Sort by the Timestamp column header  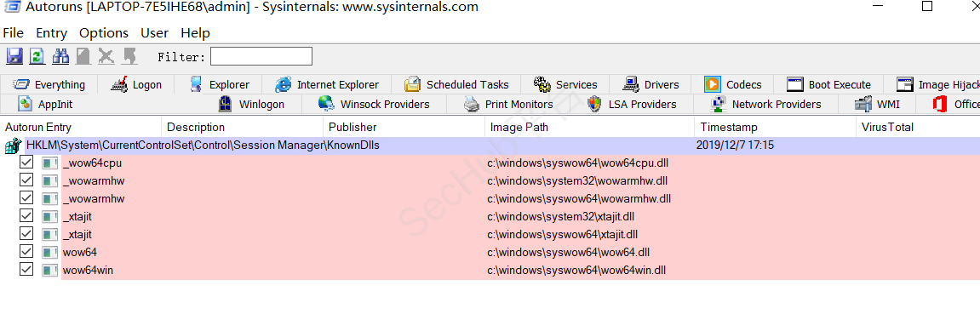[x=774, y=128]
